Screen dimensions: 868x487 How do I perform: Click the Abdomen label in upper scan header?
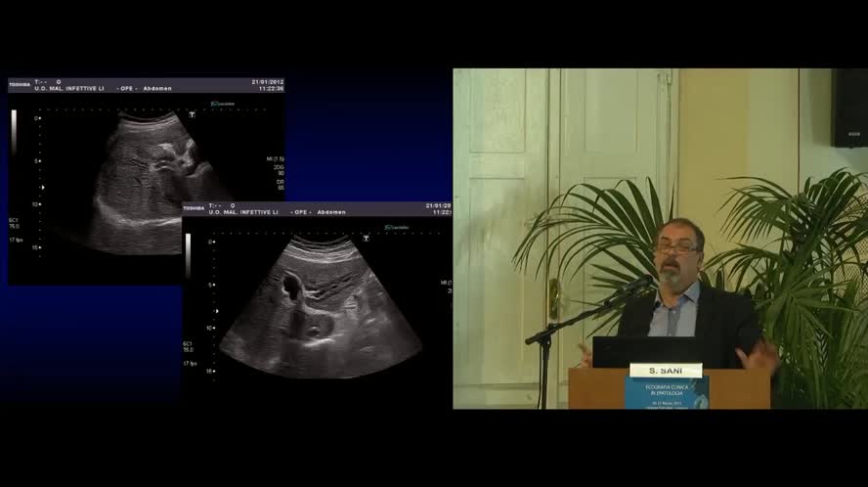point(156,88)
